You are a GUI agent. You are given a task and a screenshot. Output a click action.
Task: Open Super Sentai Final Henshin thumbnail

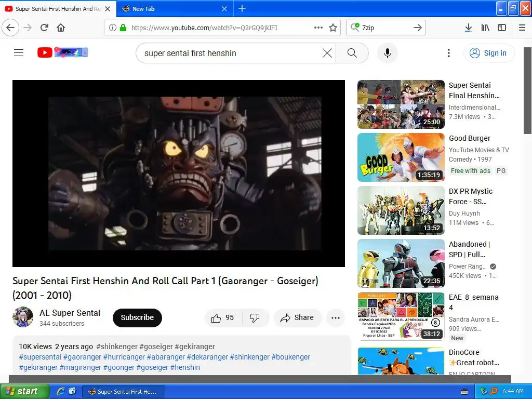[401, 104]
